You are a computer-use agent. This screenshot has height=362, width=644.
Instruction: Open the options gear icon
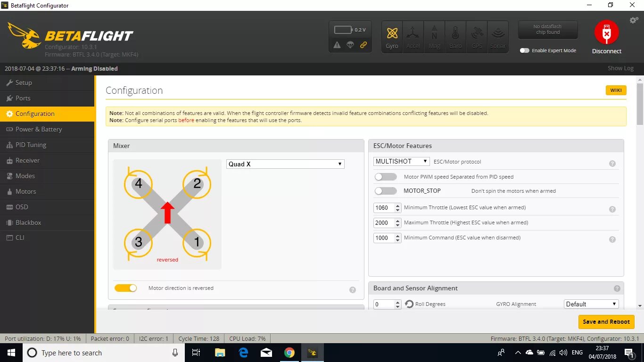(634, 20)
